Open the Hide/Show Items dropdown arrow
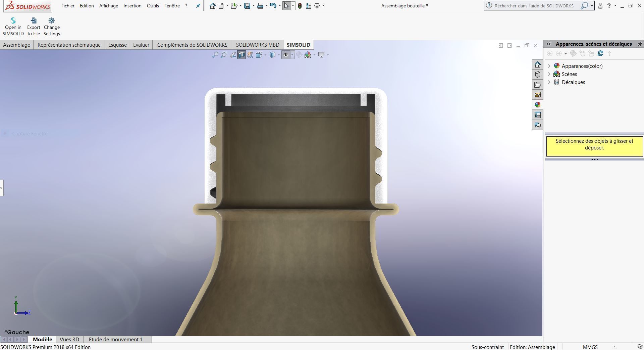The height and width of the screenshot is (350, 644). [292, 55]
